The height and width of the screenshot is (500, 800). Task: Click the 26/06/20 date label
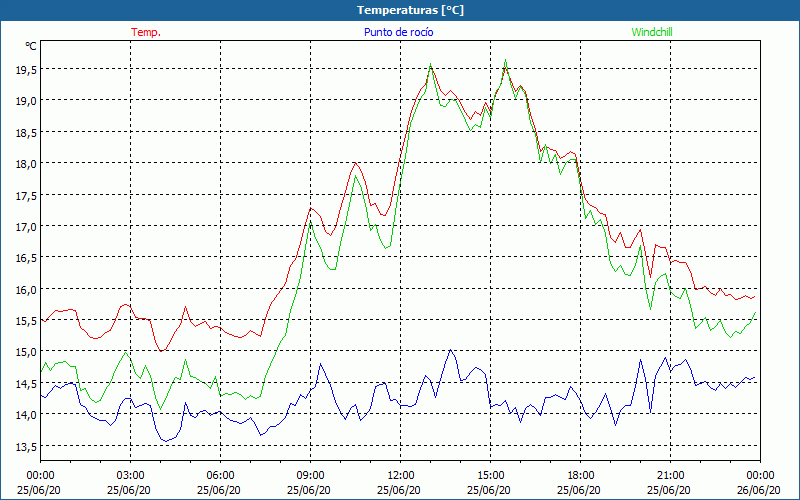(x=759, y=490)
